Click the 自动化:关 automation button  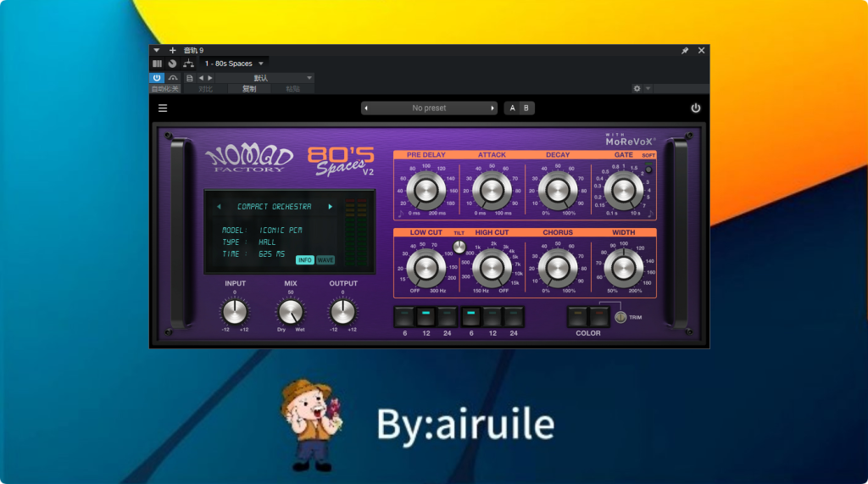[x=165, y=89]
